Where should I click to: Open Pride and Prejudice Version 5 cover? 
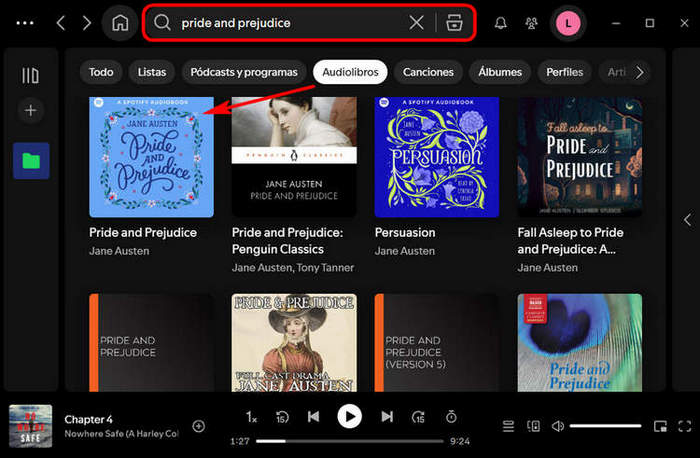(437, 343)
